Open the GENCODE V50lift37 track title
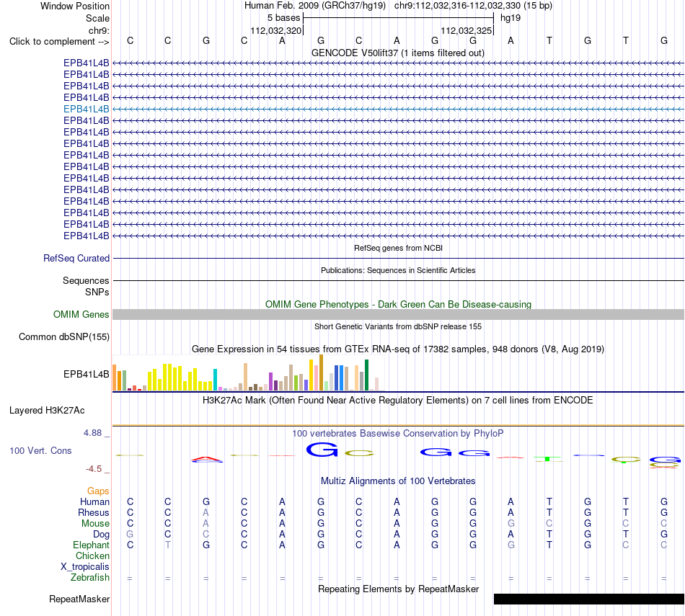685x616 pixels. tap(398, 53)
